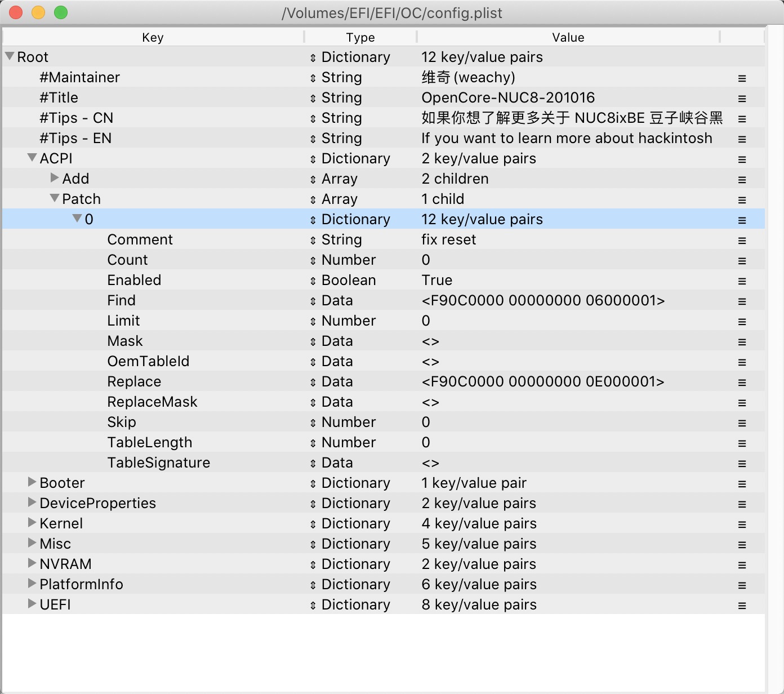The image size is (784, 694).
Task: Toggle the Enabled boolean value from True
Action: tap(436, 280)
